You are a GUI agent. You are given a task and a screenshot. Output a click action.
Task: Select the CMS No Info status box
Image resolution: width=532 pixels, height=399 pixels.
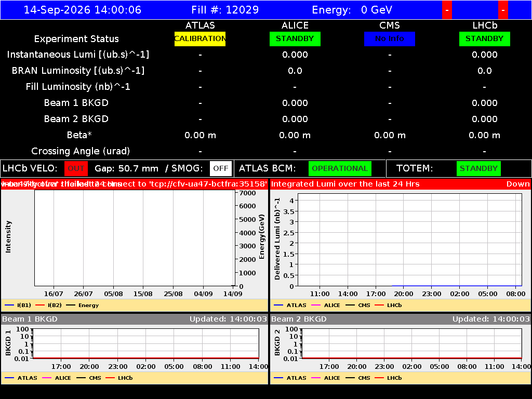[x=390, y=38]
